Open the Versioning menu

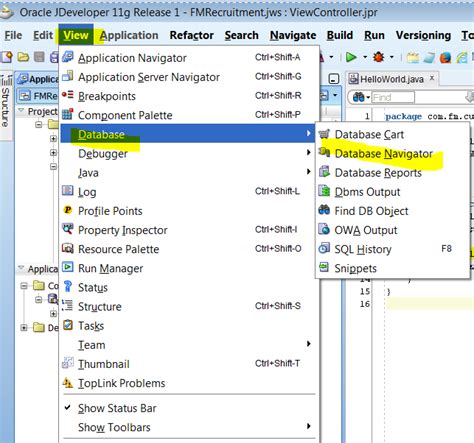pyautogui.click(x=423, y=35)
